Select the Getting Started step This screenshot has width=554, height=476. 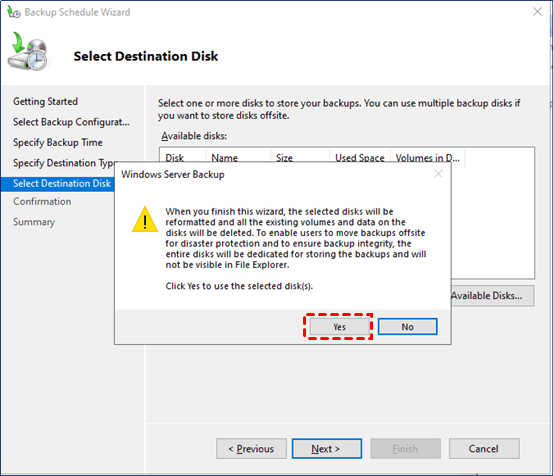45,101
